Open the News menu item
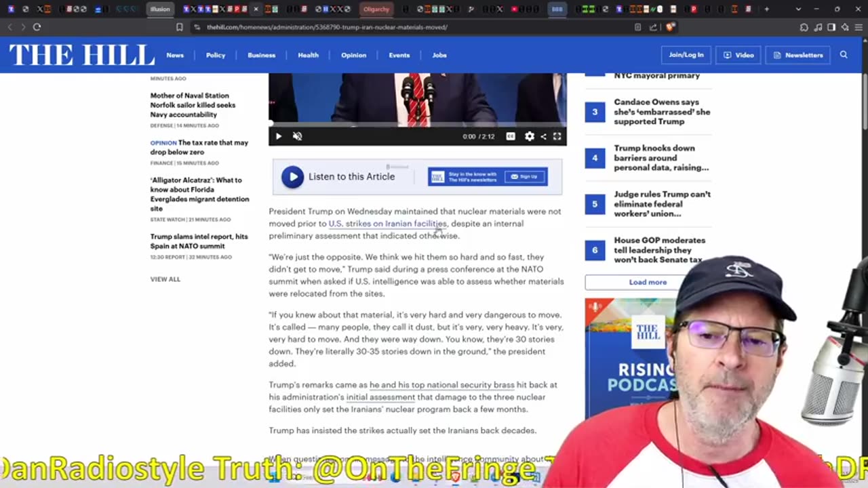The height and width of the screenshot is (488, 868). (175, 55)
